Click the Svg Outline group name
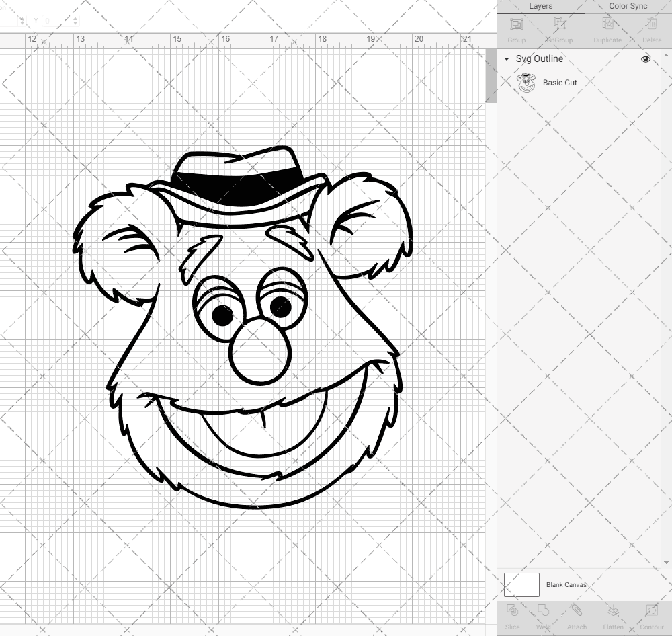672x636 pixels. 539,58
